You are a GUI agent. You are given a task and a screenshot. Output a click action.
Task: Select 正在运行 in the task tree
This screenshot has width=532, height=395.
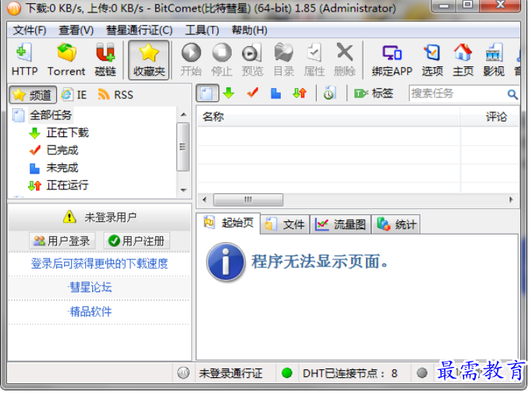click(67, 185)
